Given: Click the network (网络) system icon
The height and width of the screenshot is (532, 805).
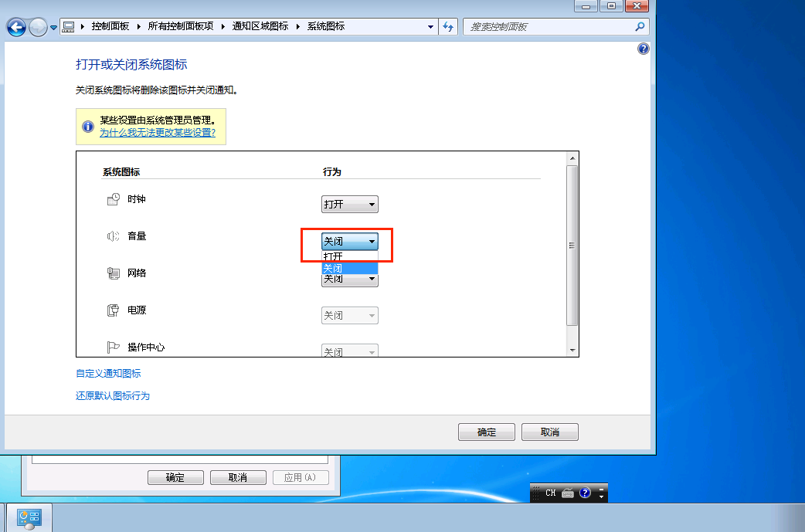Looking at the screenshot, I should coord(113,273).
